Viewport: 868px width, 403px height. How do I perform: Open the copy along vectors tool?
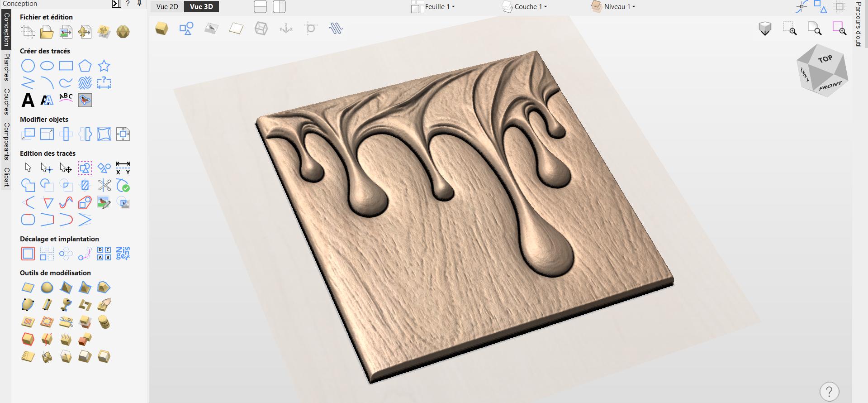[85, 254]
